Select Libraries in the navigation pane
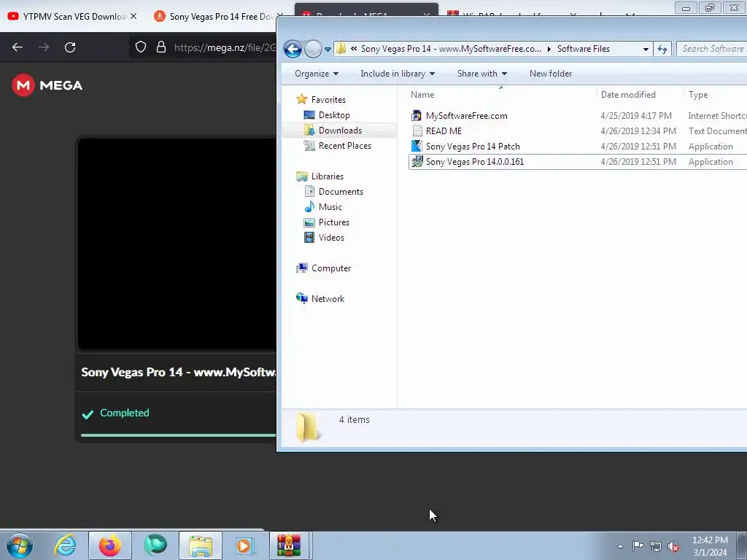 coord(327,176)
